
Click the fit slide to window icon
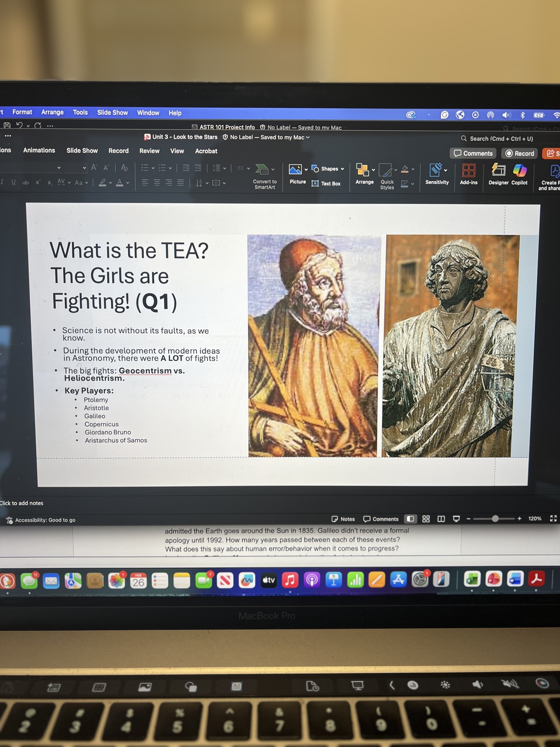tap(553, 518)
